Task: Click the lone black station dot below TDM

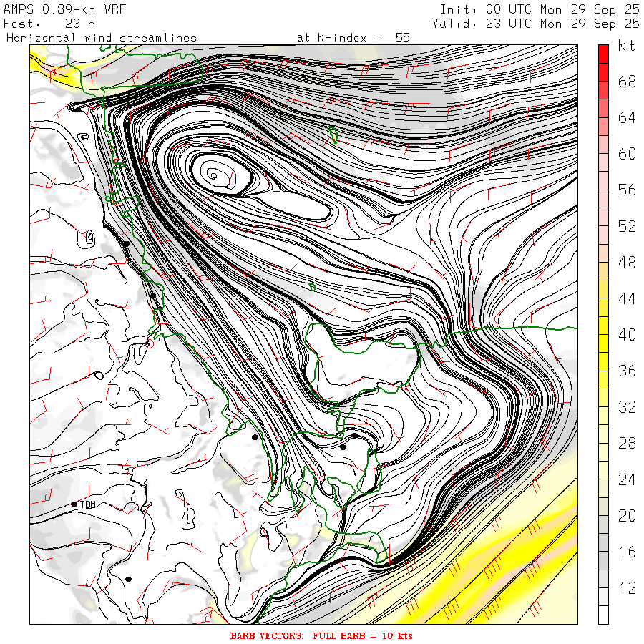Action: 129,579
